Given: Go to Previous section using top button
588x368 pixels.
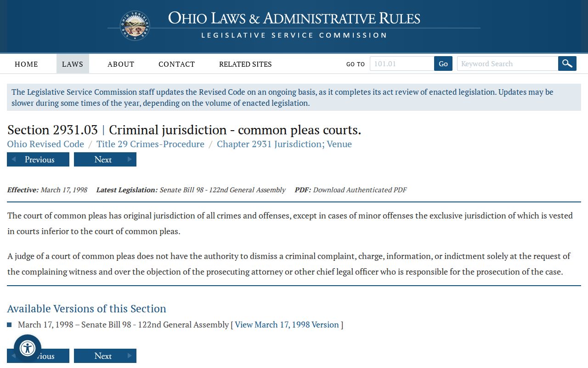Looking at the screenshot, I should point(38,160).
